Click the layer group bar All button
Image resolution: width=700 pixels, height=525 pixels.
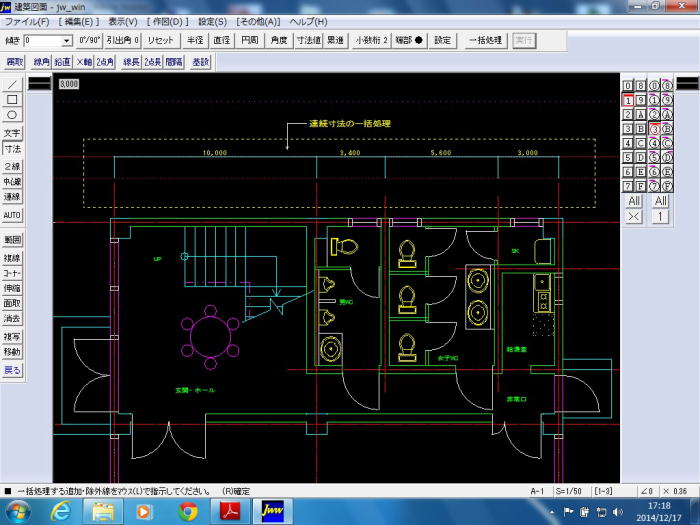[x=661, y=201]
